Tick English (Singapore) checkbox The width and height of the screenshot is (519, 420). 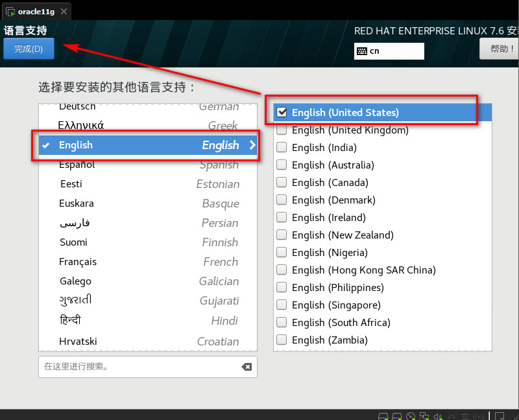(x=282, y=305)
